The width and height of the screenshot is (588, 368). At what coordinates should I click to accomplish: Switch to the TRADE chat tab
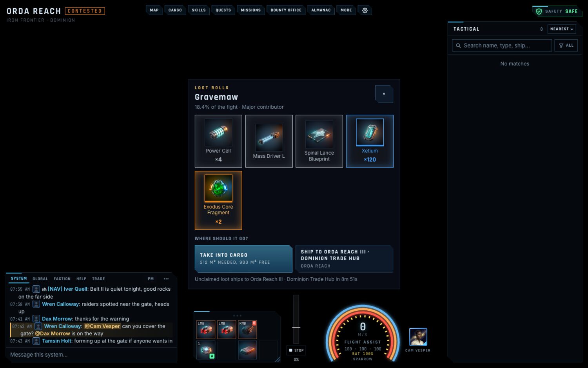(98, 279)
